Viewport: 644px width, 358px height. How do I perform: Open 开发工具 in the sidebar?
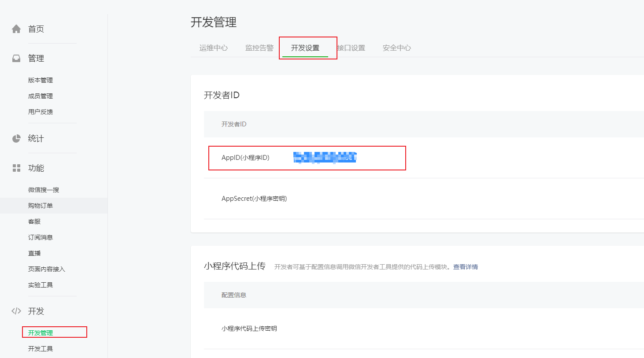(x=41, y=349)
